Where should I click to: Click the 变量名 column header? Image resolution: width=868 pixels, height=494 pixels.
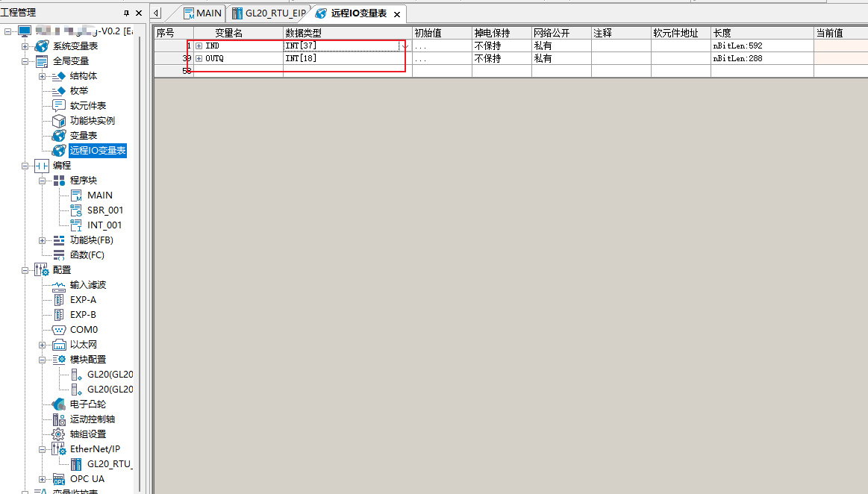click(228, 33)
